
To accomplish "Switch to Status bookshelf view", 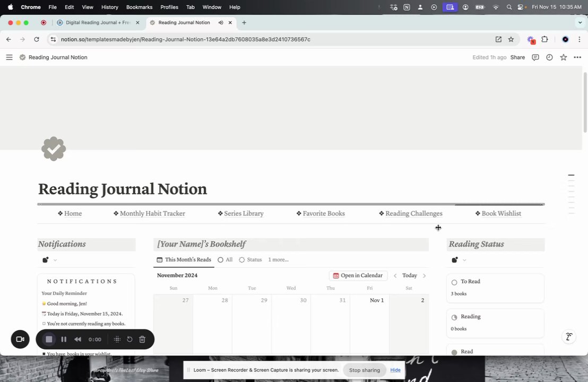I will 250,260.
